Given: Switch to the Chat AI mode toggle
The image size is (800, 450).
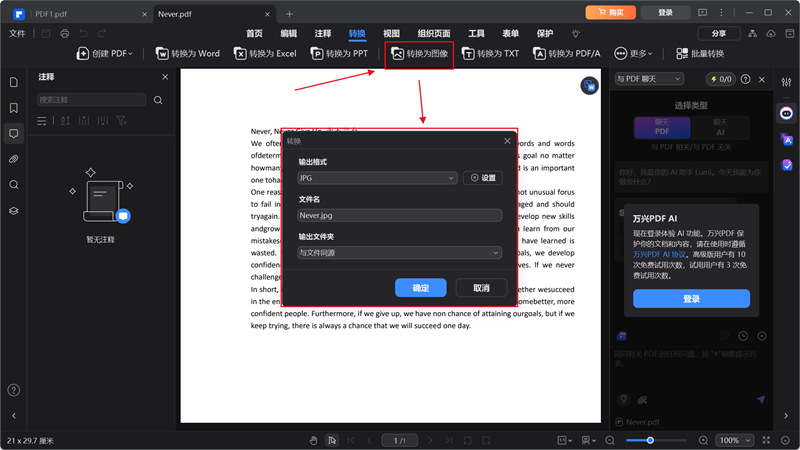Looking at the screenshot, I should coord(720,128).
